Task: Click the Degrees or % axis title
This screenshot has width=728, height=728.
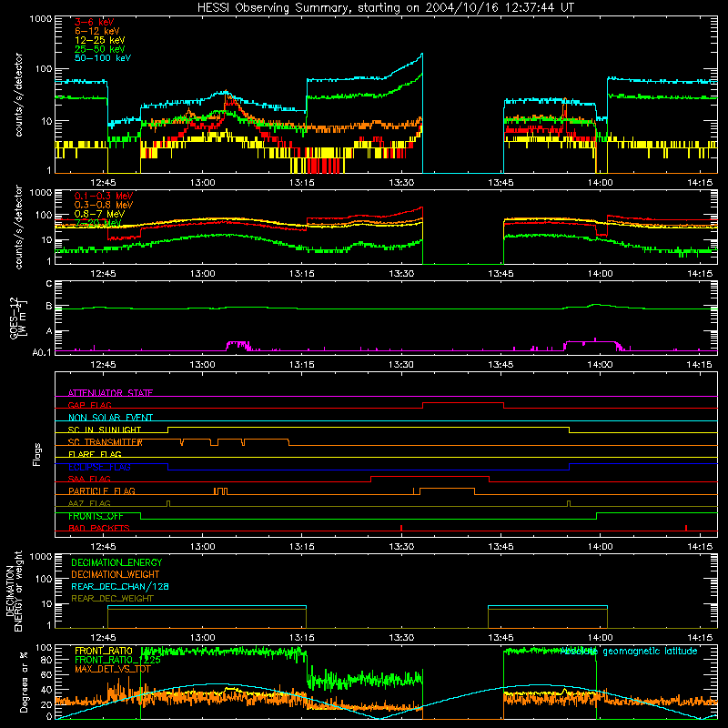Action: 24,682
